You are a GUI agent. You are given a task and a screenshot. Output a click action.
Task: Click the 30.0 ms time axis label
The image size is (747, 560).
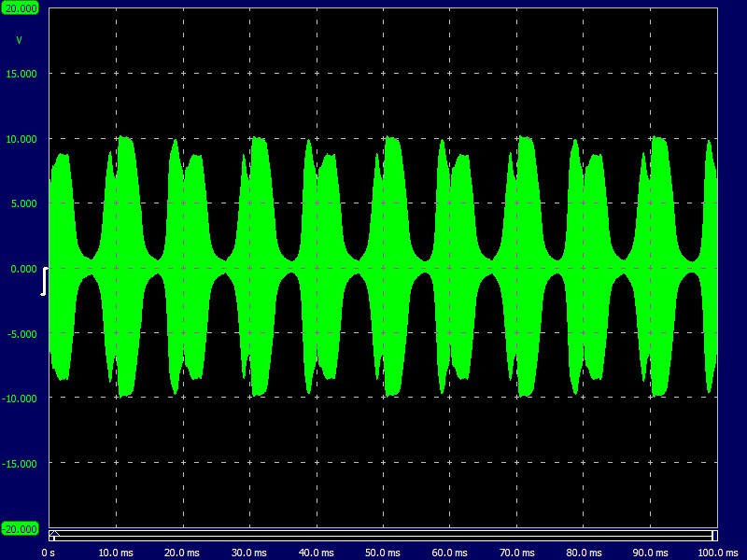[249, 553]
